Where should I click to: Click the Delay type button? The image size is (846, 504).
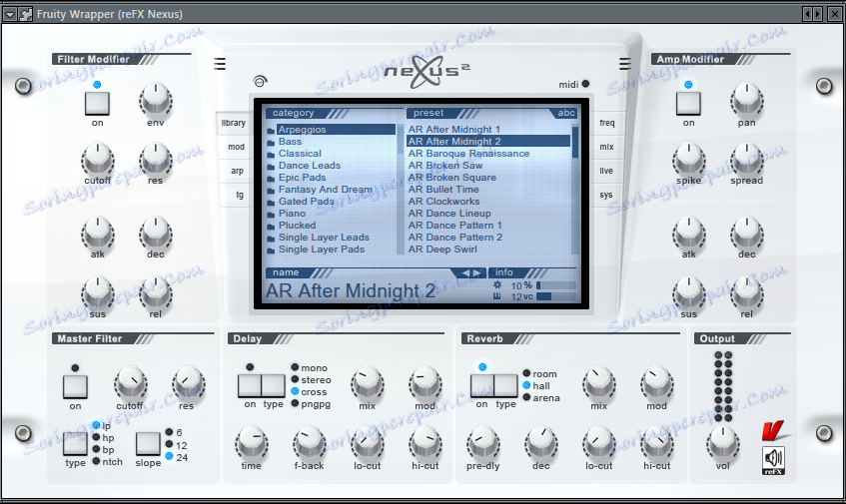pos(274,385)
